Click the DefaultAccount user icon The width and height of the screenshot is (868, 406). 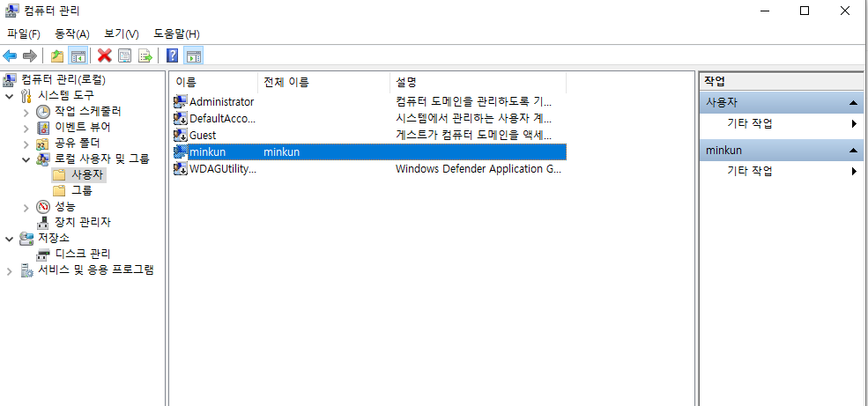tap(181, 118)
